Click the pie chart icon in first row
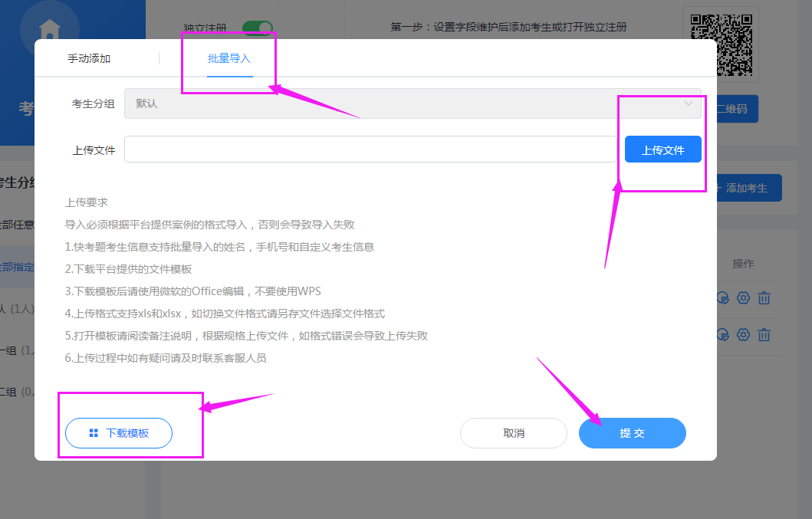This screenshot has height=519, width=812. point(722,298)
